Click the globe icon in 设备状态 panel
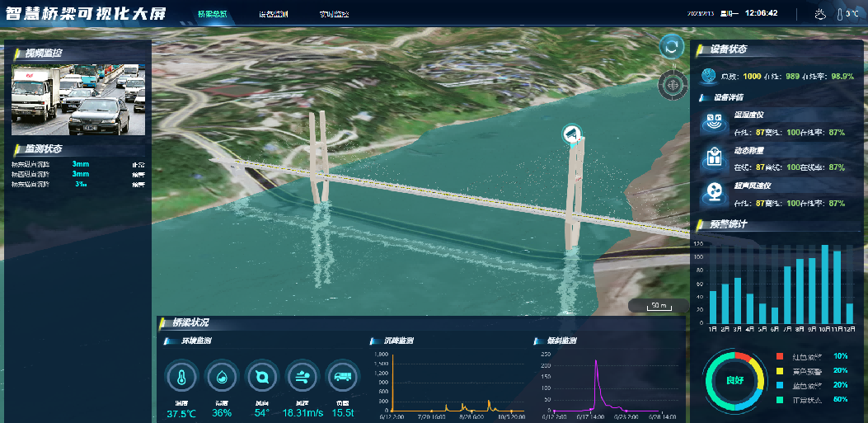The width and height of the screenshot is (868, 423). tap(708, 76)
